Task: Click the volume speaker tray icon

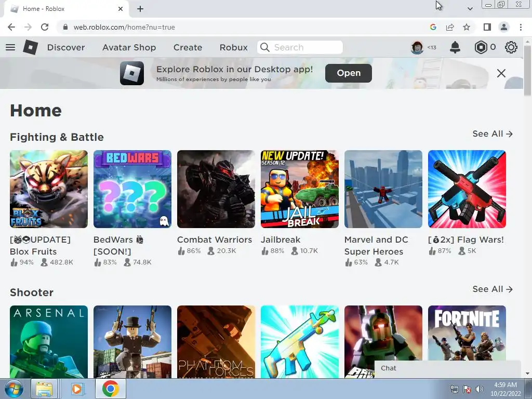Action: point(480,389)
